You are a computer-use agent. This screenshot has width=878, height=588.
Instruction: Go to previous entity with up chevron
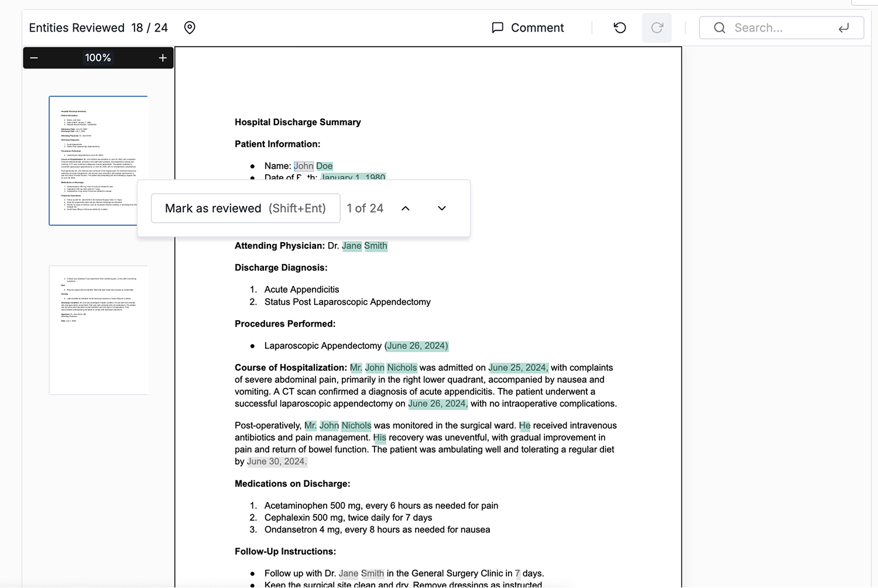tap(406, 208)
